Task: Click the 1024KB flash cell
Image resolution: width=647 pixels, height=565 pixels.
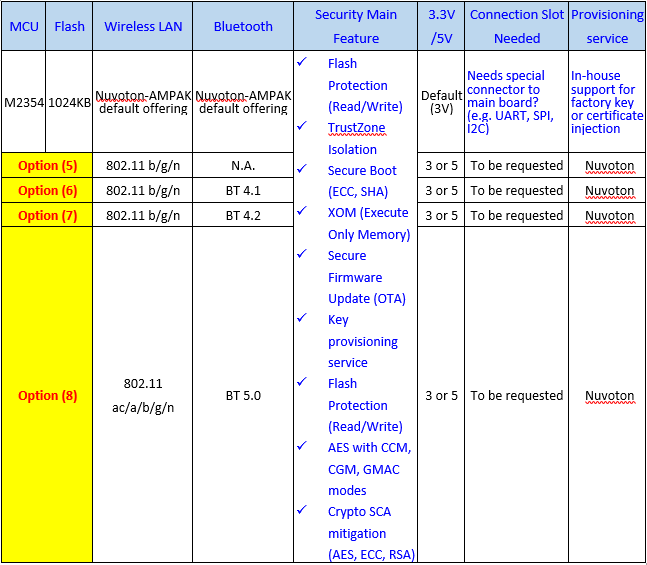Action: [69, 102]
